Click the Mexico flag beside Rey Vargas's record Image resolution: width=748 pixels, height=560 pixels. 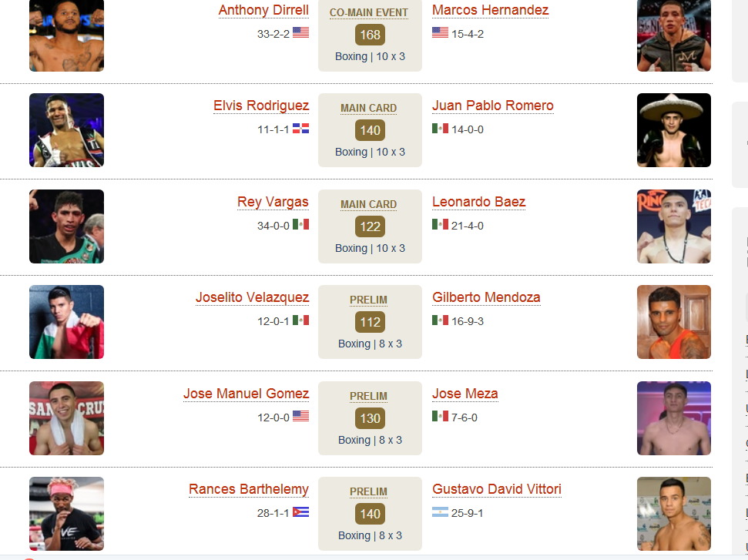[x=300, y=225]
